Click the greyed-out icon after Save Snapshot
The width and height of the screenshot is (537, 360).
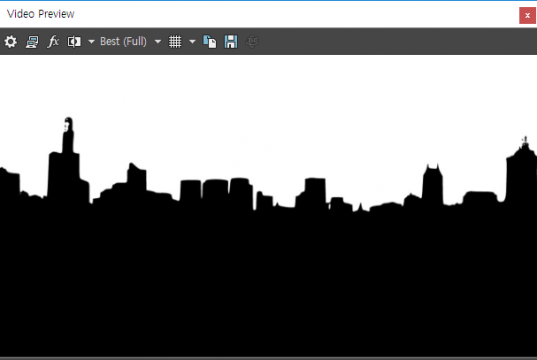click(252, 42)
